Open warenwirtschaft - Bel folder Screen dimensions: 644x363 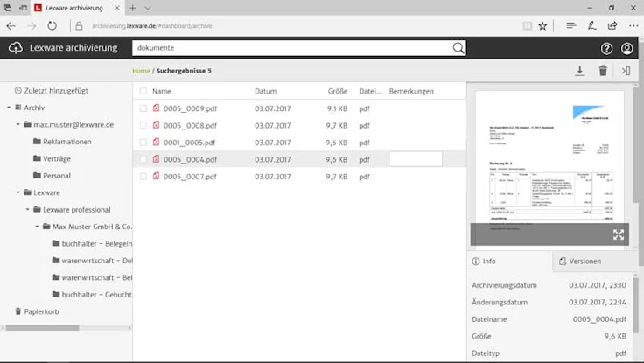pyautogui.click(x=92, y=277)
